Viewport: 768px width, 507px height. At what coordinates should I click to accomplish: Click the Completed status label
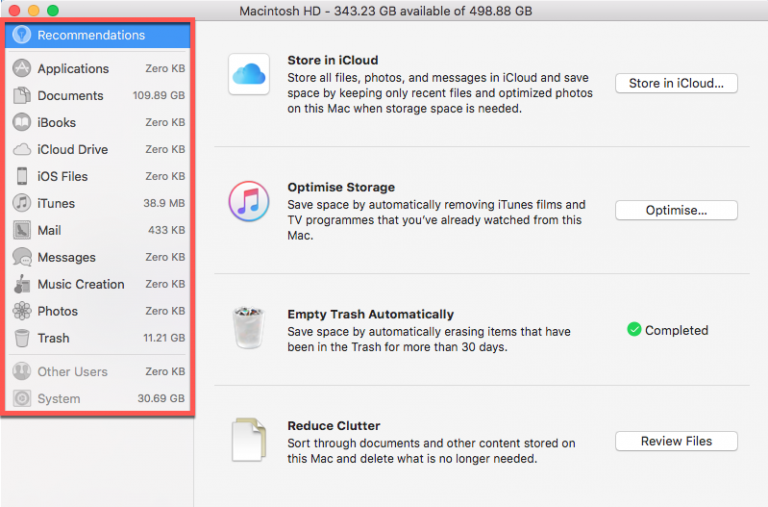[x=676, y=330]
